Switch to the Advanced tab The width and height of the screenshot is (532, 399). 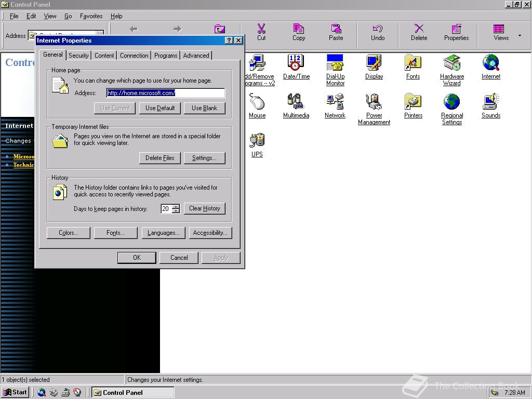click(x=196, y=55)
